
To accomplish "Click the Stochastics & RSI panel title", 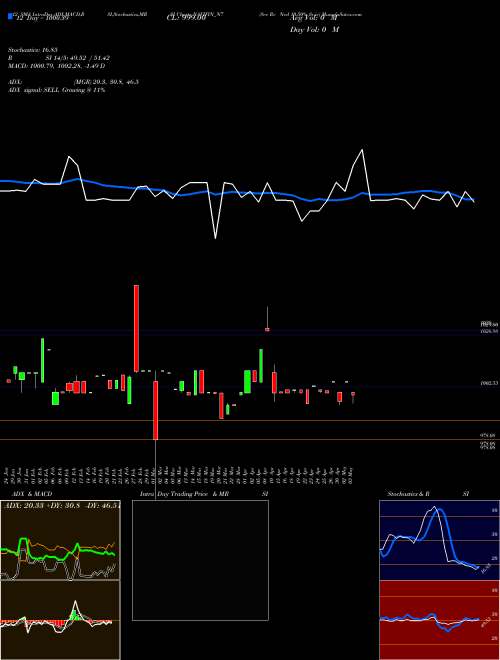I will [428, 494].
